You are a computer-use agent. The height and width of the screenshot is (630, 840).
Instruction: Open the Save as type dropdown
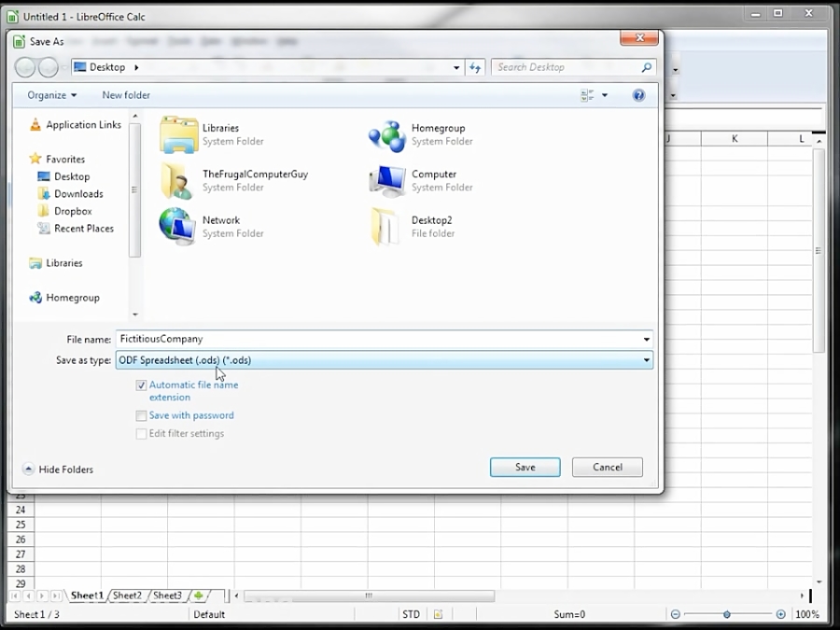pos(646,359)
